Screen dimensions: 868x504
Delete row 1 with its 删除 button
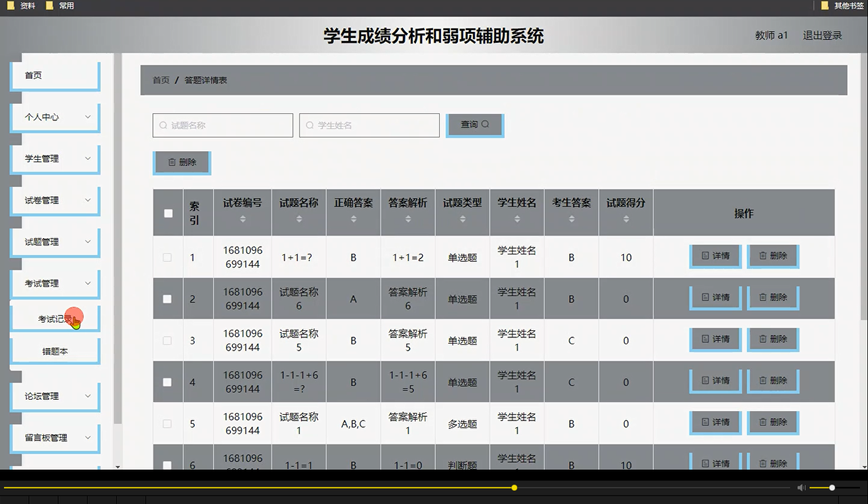pos(773,256)
